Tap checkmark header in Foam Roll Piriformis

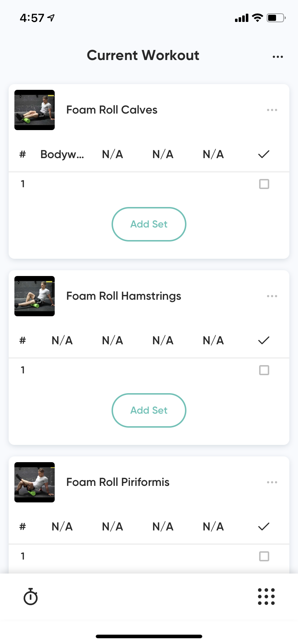tap(264, 526)
